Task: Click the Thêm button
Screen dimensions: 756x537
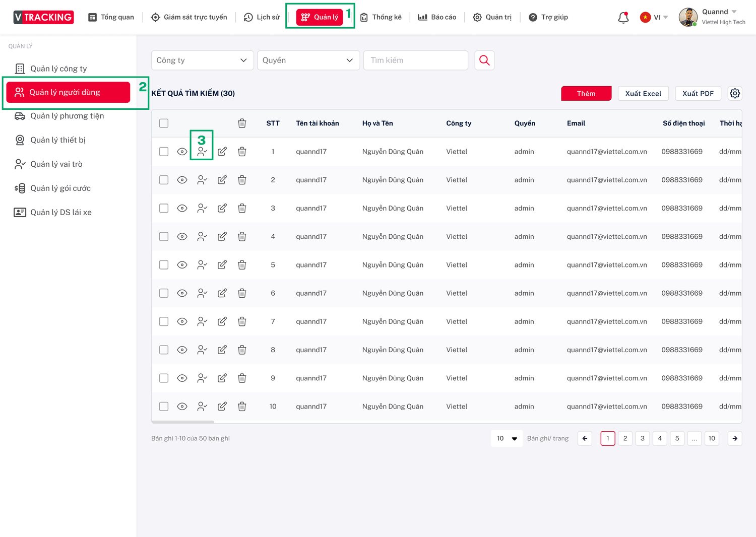Action: 586,93
